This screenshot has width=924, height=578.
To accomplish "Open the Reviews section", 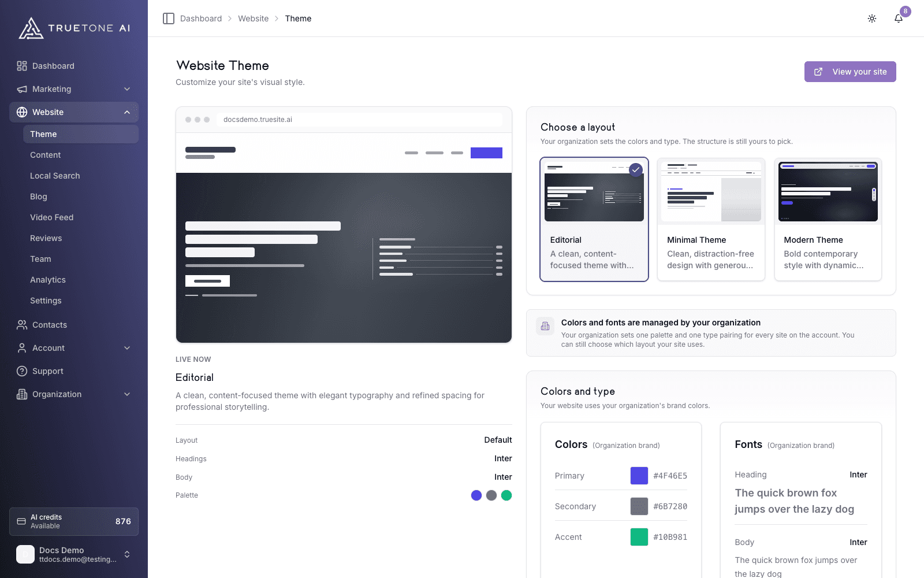I will 81,238.
